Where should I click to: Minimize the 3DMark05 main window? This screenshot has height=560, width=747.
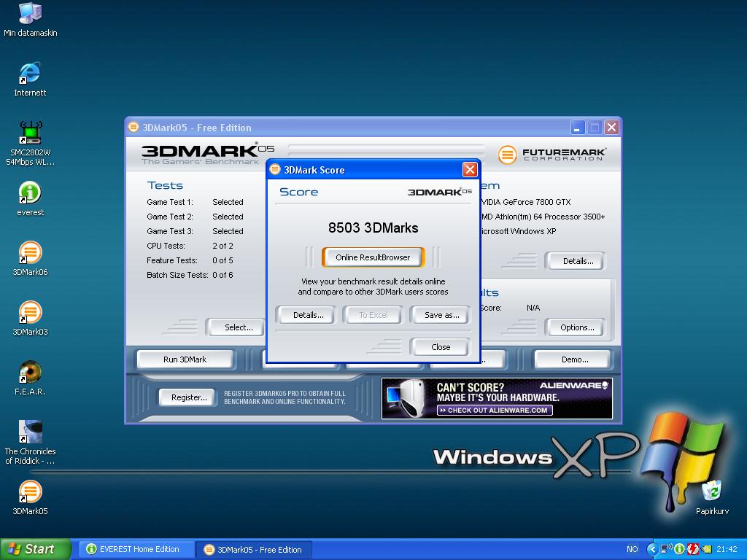[577, 127]
